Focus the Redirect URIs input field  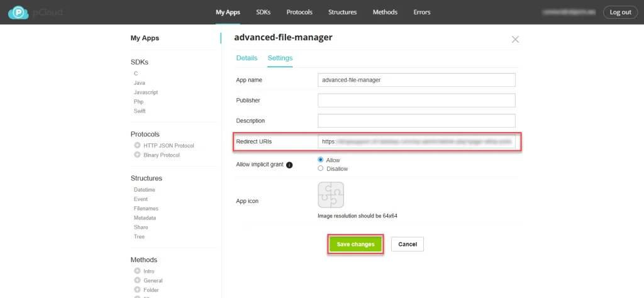coord(416,141)
